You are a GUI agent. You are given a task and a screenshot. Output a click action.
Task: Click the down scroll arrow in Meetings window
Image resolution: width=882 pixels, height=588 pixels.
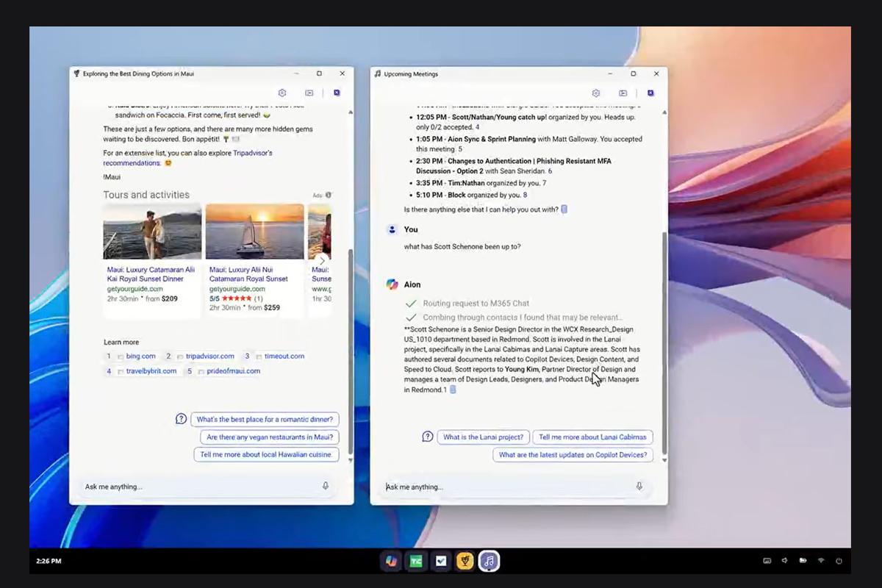click(665, 460)
